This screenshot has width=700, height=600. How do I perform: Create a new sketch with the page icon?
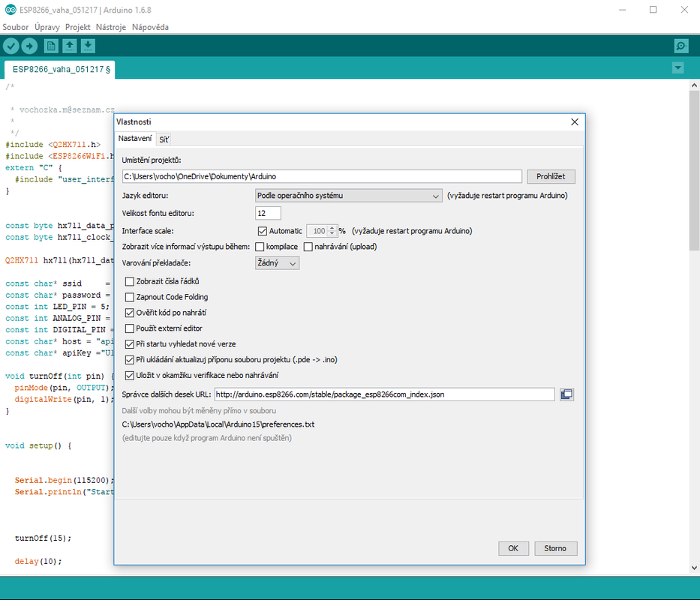pos(51,46)
